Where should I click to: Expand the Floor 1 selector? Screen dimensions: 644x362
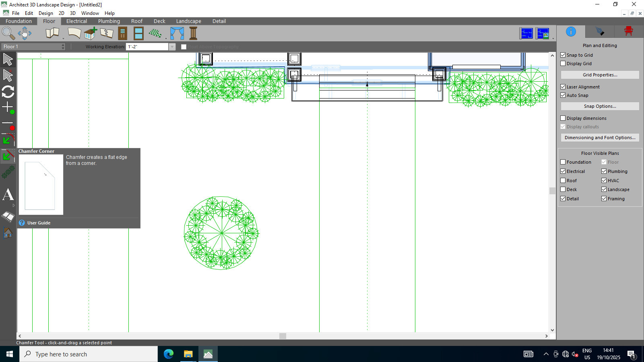63,47
